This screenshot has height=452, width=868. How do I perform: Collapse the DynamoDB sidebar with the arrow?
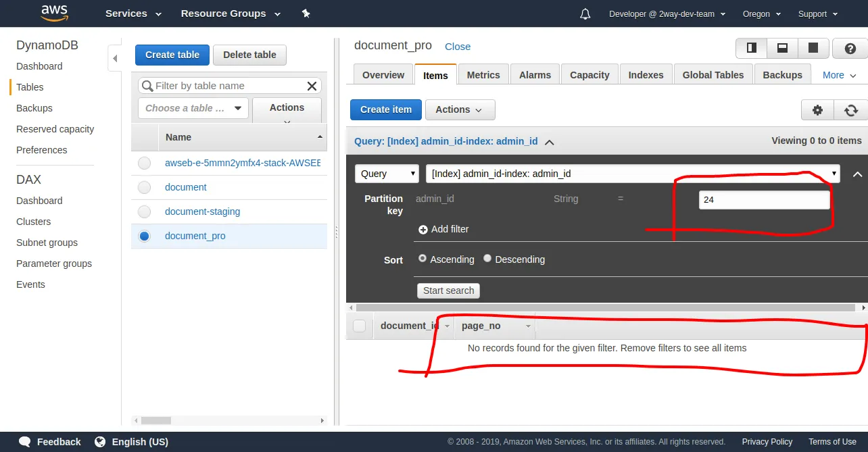(x=114, y=58)
